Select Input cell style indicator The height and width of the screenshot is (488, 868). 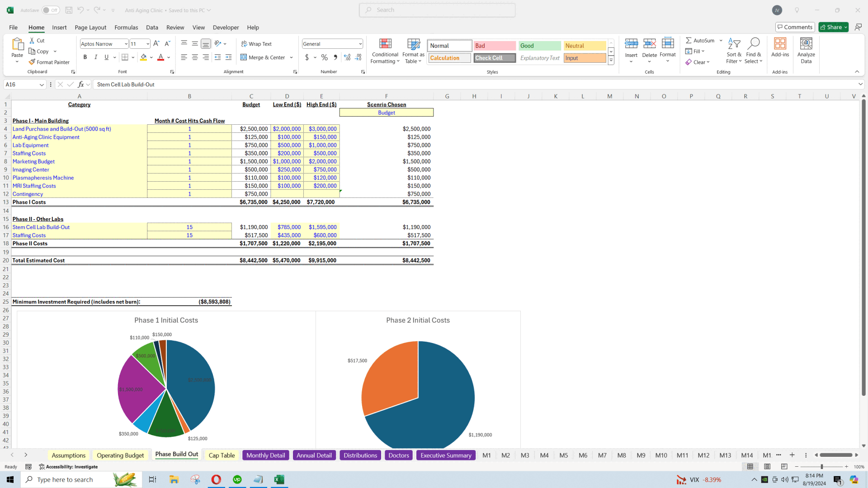(585, 58)
